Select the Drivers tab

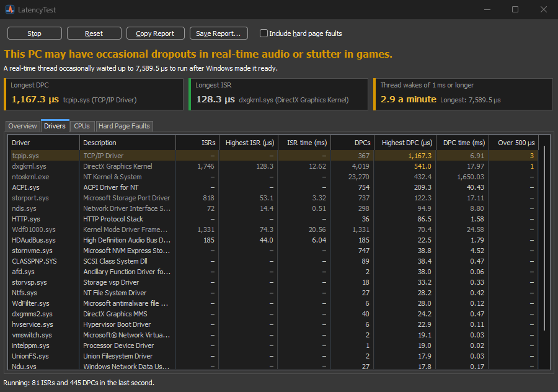coord(55,126)
